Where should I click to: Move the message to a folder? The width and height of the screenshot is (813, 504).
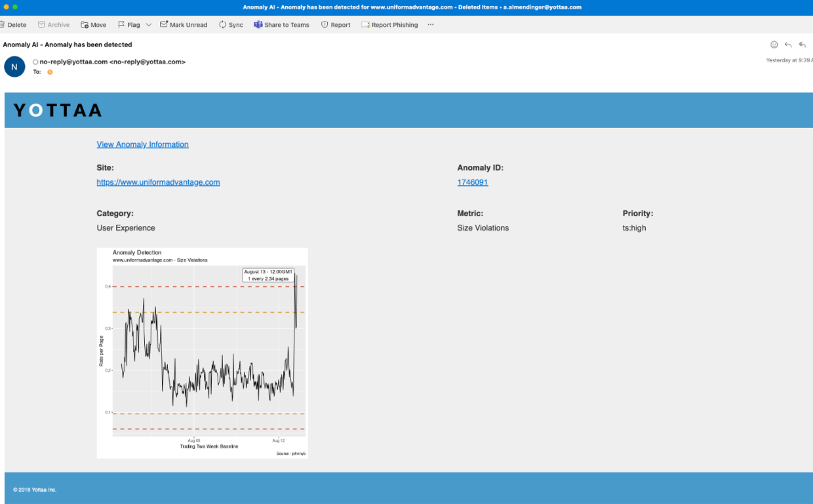pos(93,25)
